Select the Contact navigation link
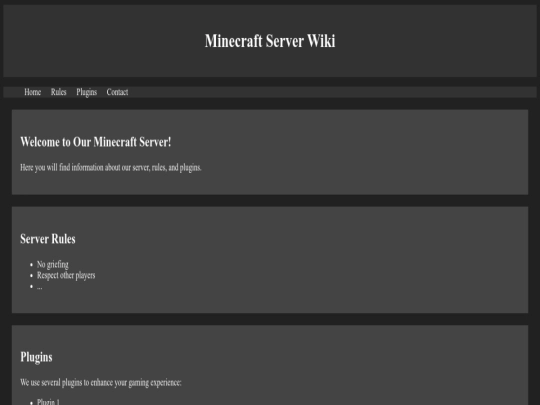Viewport: 540px width, 405px height. click(x=117, y=92)
